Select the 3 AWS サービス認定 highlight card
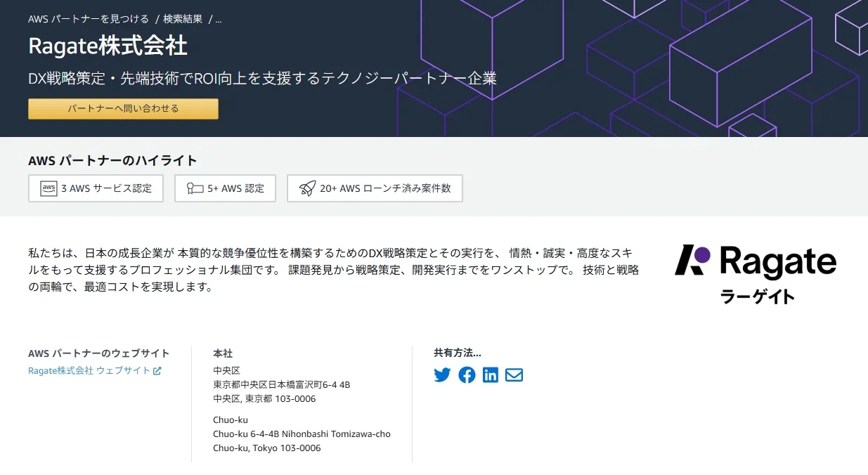868x475 pixels. (96, 188)
